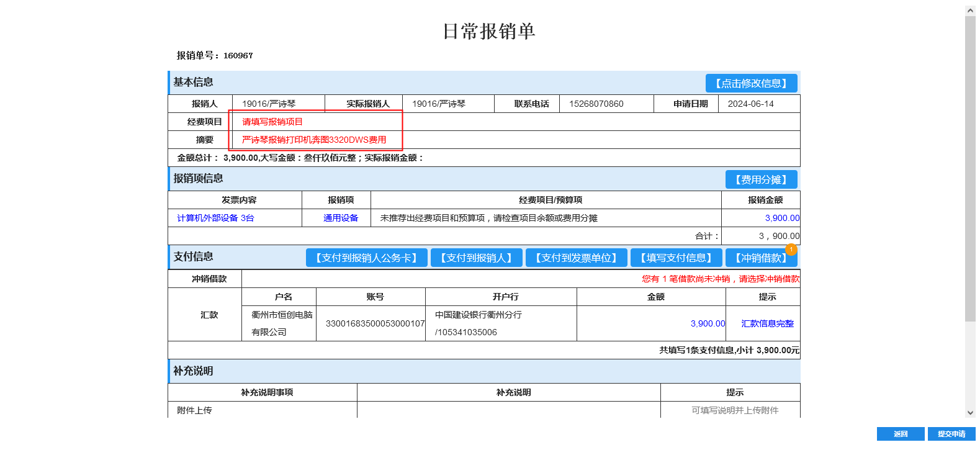Click the 【点击修改信息】 button
Image resolution: width=980 pixels, height=455 pixels.
751,83
